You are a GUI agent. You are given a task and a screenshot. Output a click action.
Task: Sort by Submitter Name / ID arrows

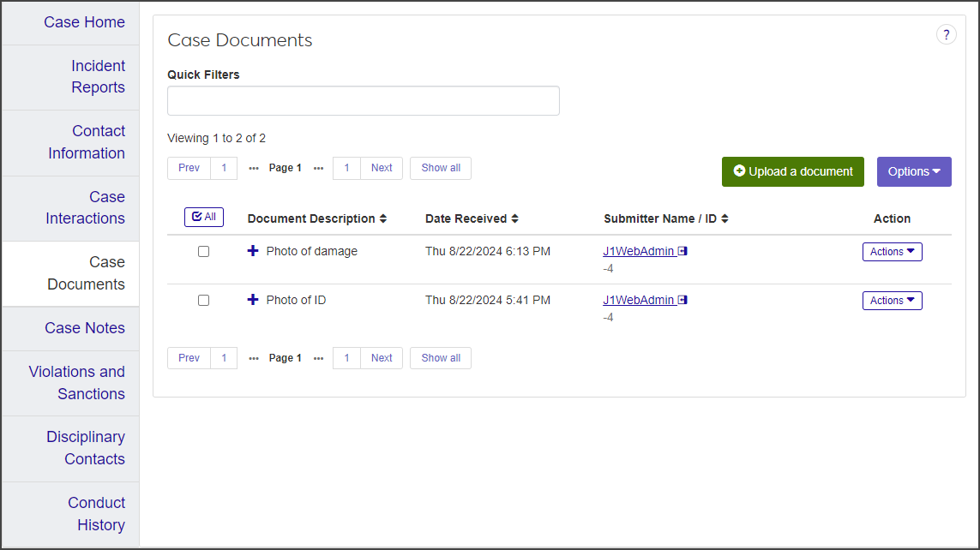click(x=724, y=219)
